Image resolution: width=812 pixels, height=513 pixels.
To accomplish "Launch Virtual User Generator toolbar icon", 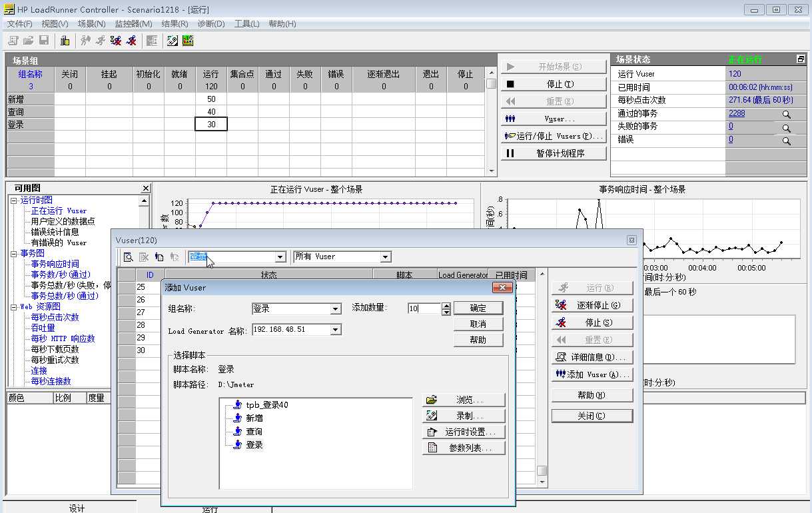I will tap(173, 41).
